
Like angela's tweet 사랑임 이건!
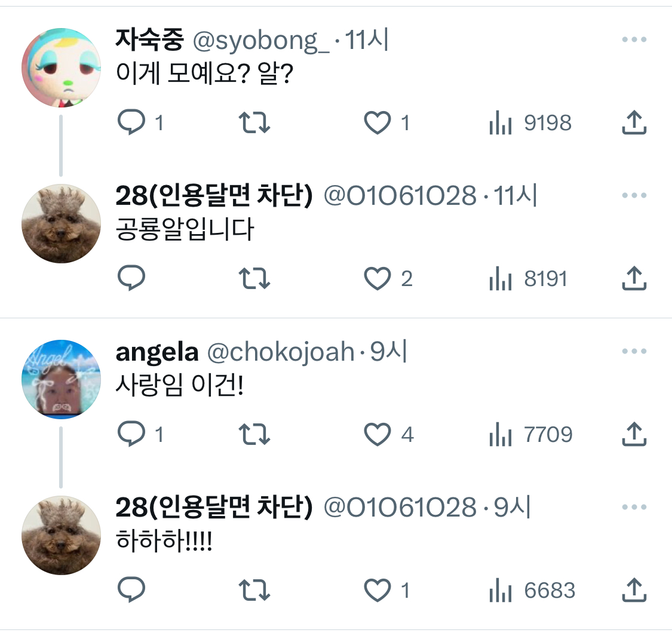pyautogui.click(x=377, y=434)
